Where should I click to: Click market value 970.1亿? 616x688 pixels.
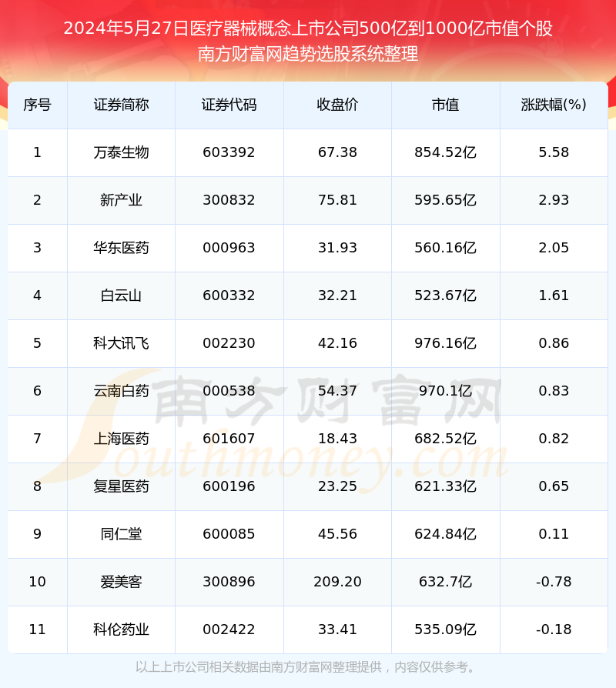pos(446,391)
